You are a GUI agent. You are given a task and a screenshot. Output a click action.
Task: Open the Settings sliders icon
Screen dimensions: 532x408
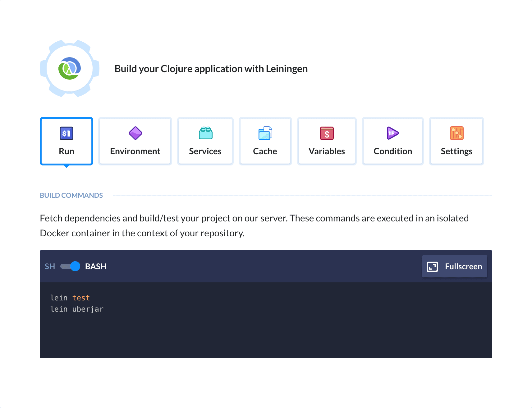coord(456,133)
